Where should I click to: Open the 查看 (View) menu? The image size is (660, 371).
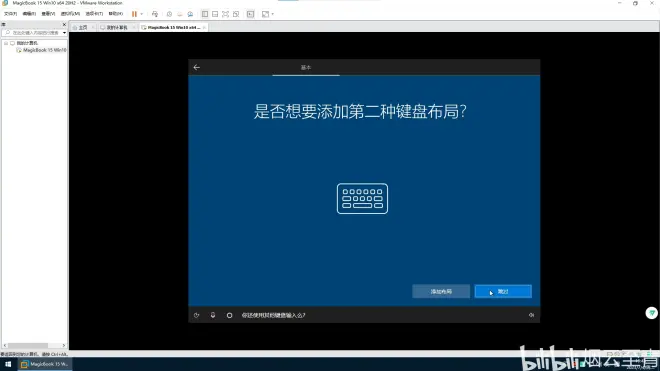48,14
